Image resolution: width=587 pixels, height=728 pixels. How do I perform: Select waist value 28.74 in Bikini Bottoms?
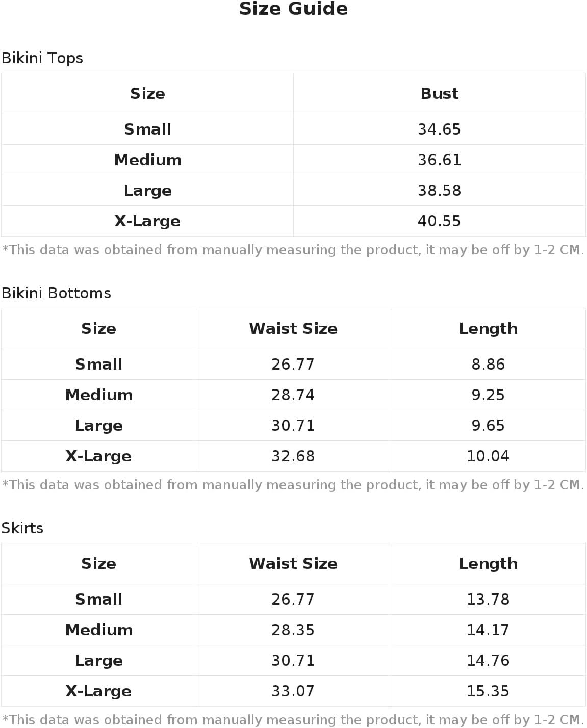(293, 395)
